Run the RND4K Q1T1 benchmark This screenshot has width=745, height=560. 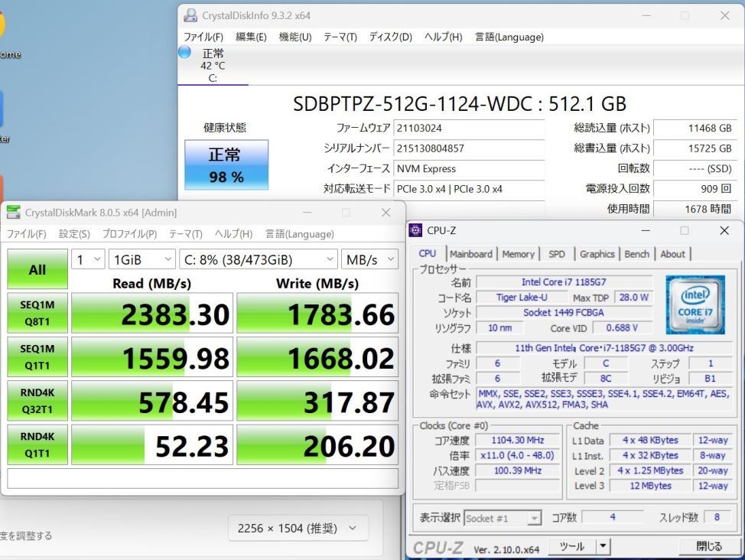[x=37, y=444]
